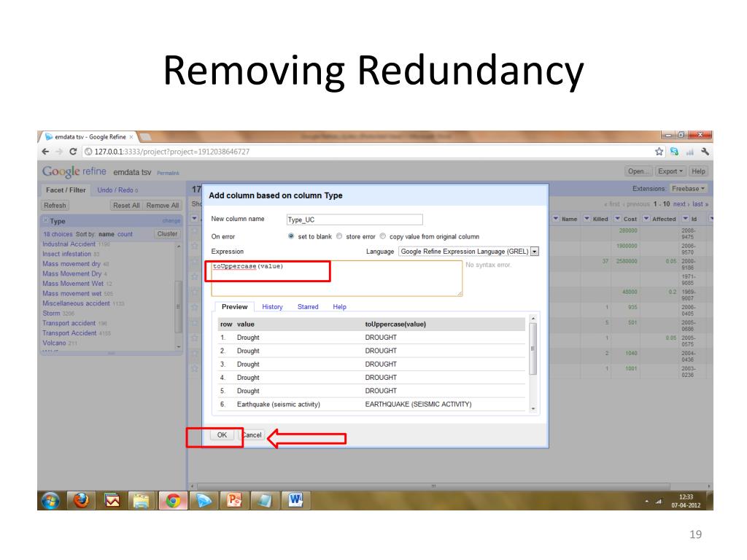The image size is (747, 560).
Task: Remove the Type facet with its x icon
Action: [46, 220]
